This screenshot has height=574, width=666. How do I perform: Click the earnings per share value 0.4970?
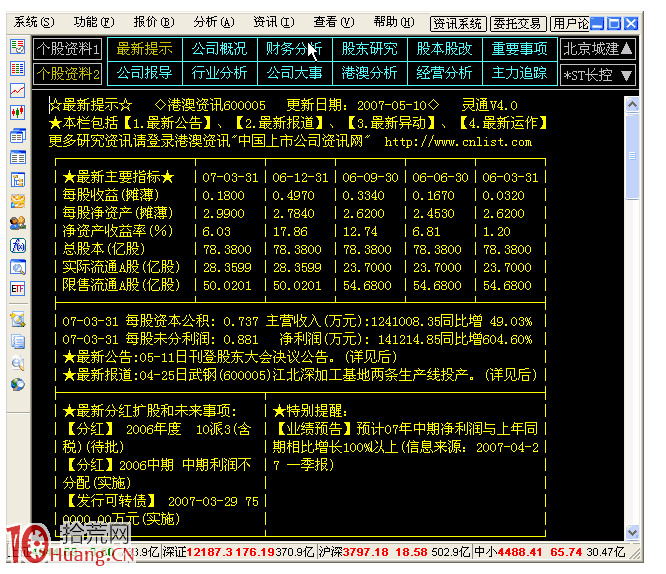(x=293, y=195)
